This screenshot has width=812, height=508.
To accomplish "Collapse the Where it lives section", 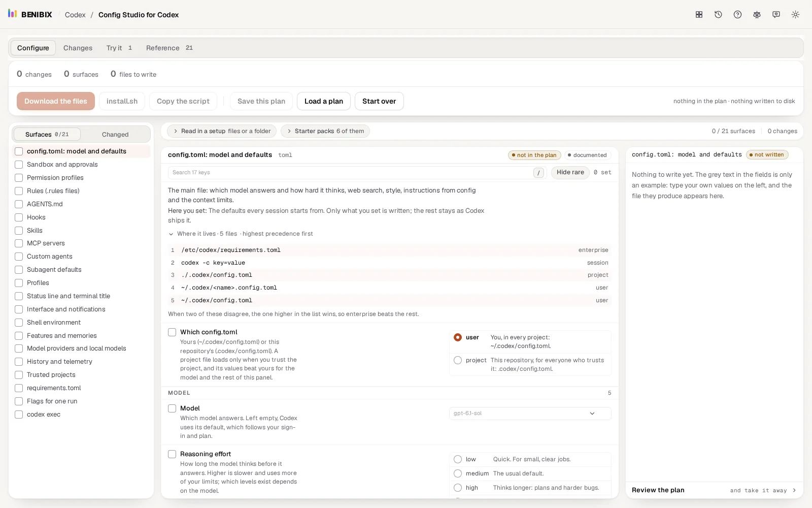I will [x=241, y=234].
